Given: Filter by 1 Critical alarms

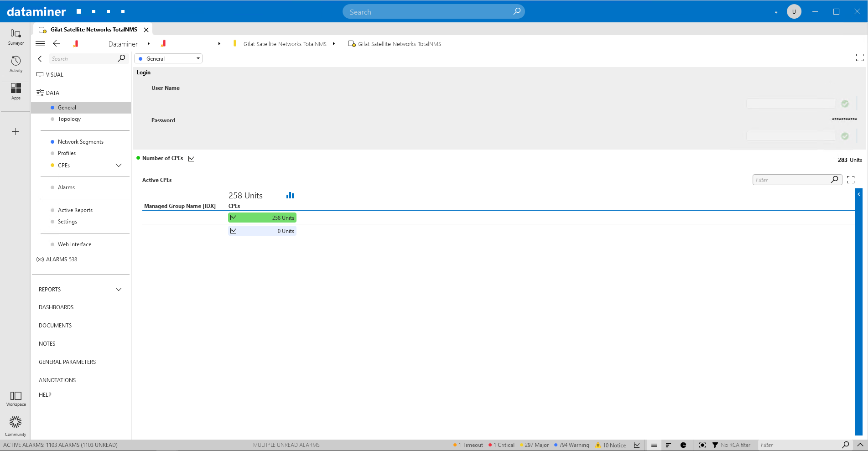Looking at the screenshot, I should point(501,445).
